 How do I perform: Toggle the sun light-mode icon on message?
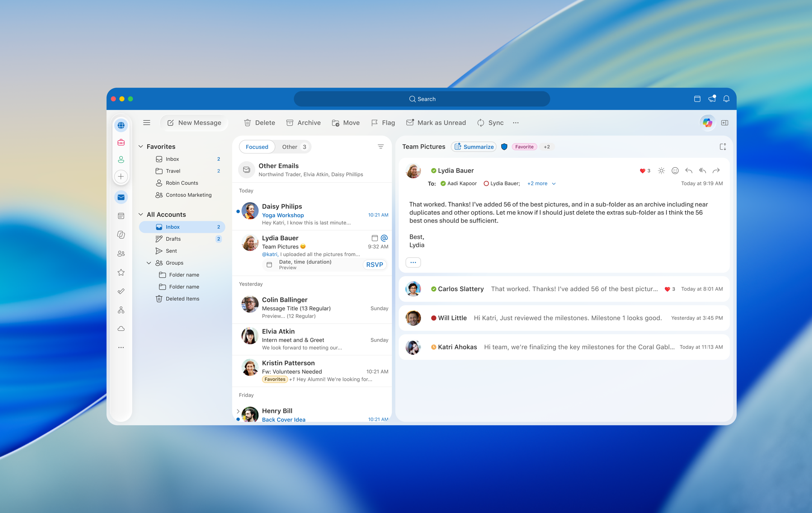661,171
